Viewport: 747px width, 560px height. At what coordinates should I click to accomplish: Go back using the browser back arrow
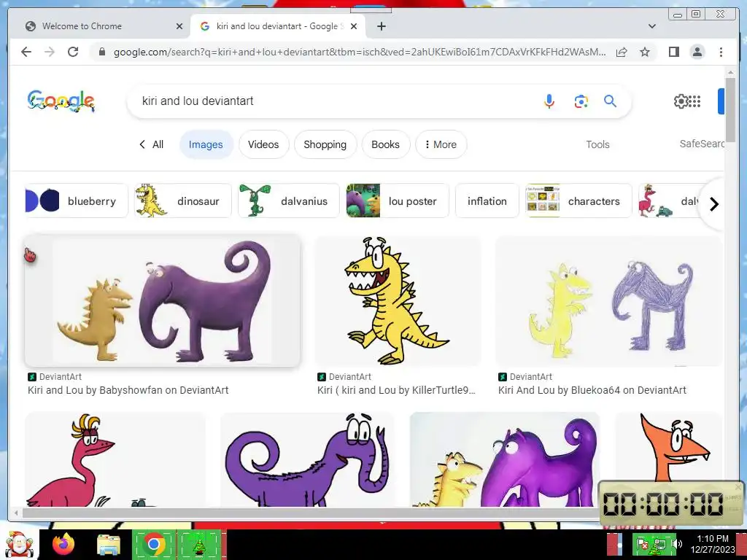coord(26,52)
